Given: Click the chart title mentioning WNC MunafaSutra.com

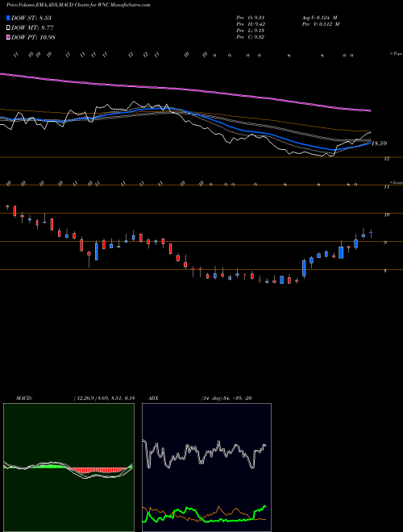Looking at the screenshot, I should point(78,5).
